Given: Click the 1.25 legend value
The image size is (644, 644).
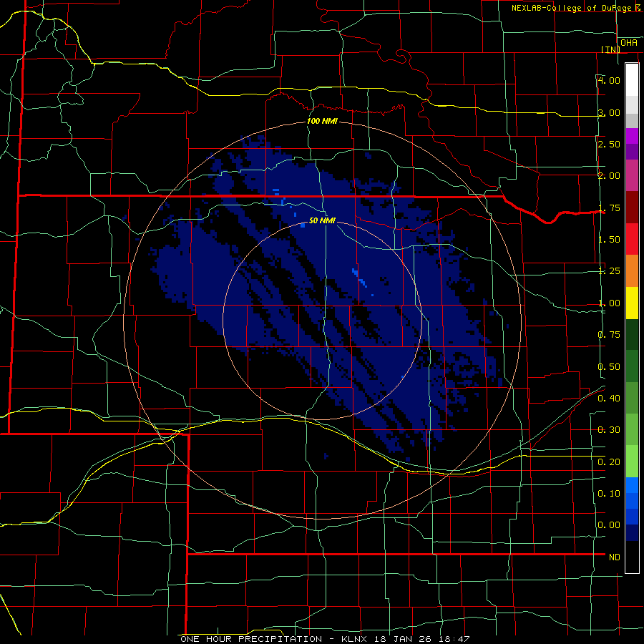Looking at the screenshot, I should pyautogui.click(x=609, y=271).
